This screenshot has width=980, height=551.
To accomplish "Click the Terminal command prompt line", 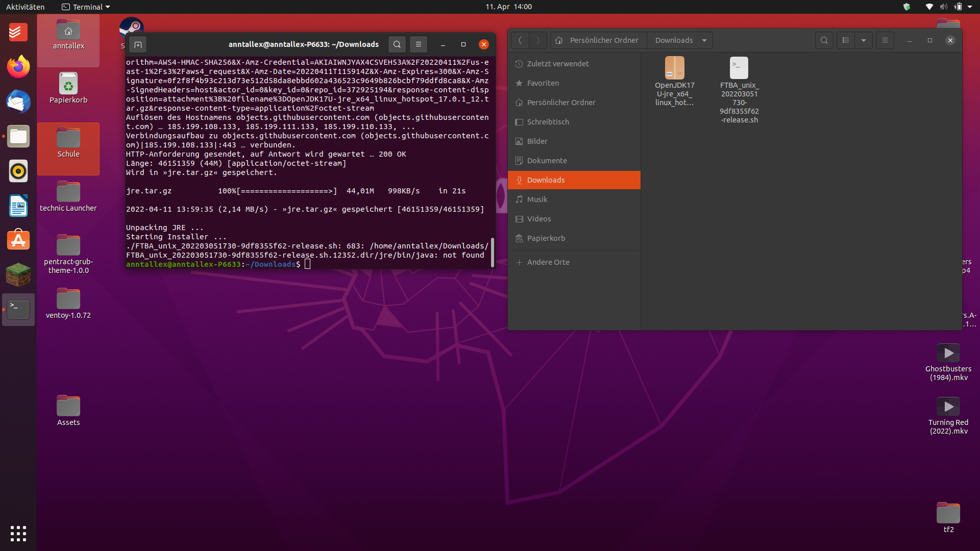I will 218,264.
